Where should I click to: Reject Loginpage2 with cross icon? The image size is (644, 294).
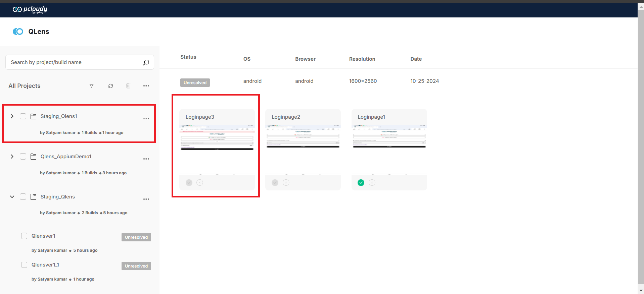point(286,183)
